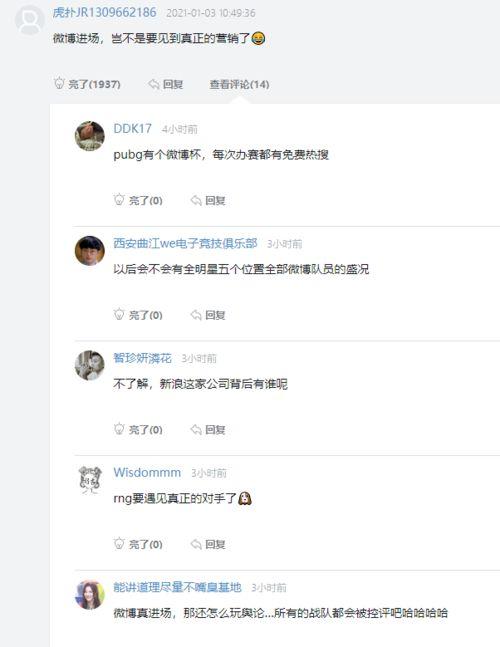This screenshot has height=647, width=500.
Task: Click lightbulb like icon on main post (1937)
Action: pos(59,83)
